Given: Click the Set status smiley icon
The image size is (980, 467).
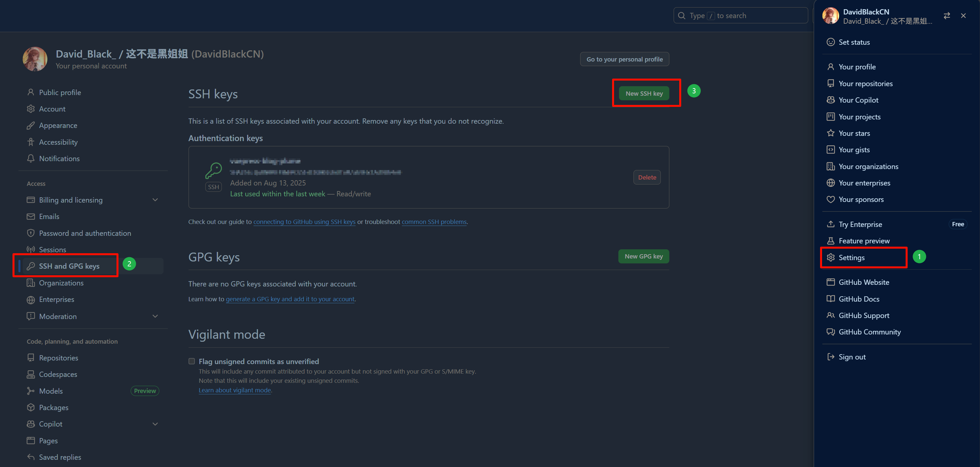Looking at the screenshot, I should tap(831, 42).
